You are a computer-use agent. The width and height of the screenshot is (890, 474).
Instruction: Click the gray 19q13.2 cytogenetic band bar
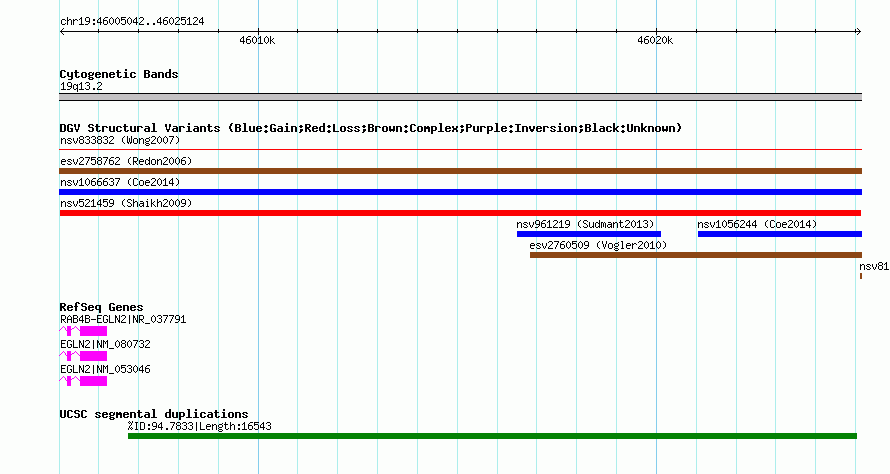pyautogui.click(x=460, y=97)
